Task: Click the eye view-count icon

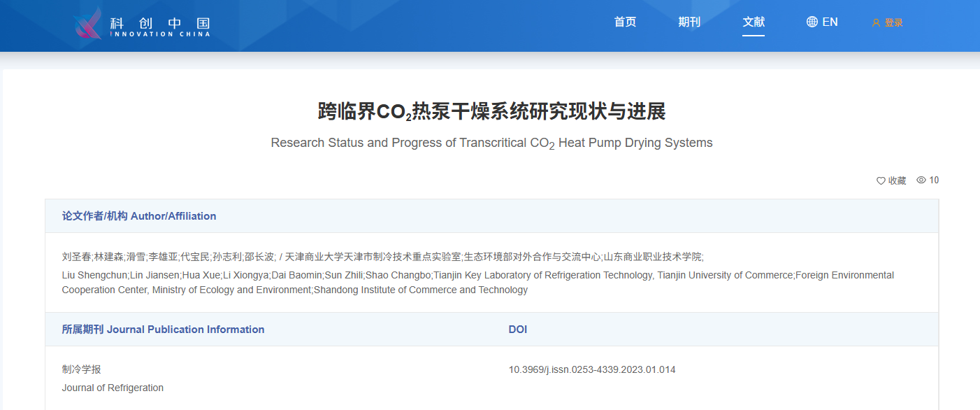Action: [921, 180]
